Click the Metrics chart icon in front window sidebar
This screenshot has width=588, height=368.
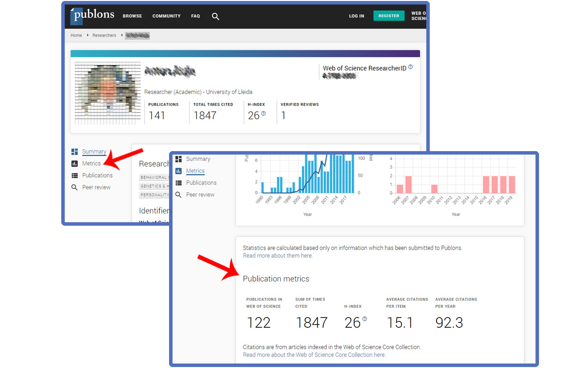coord(178,171)
